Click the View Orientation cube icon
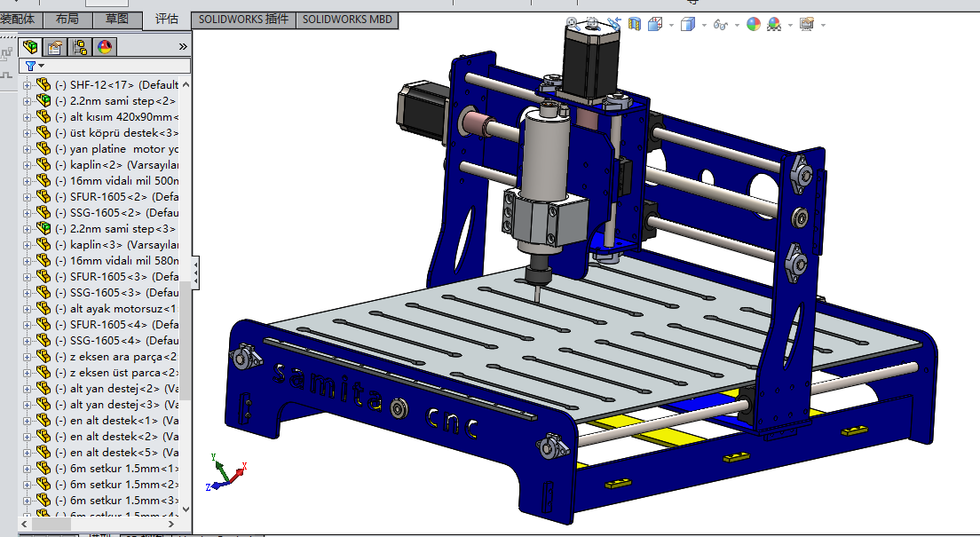This screenshot has width=980, height=537. click(x=655, y=24)
